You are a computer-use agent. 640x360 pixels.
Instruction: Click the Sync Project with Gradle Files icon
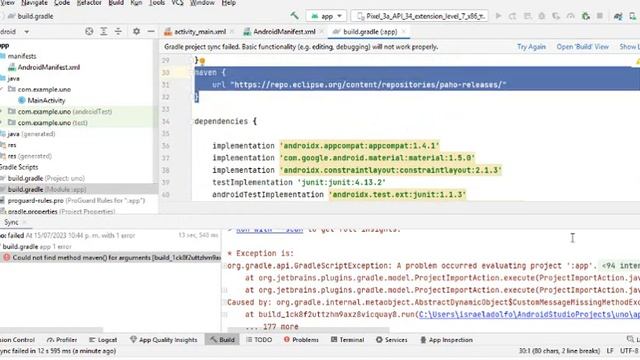pos(618,16)
